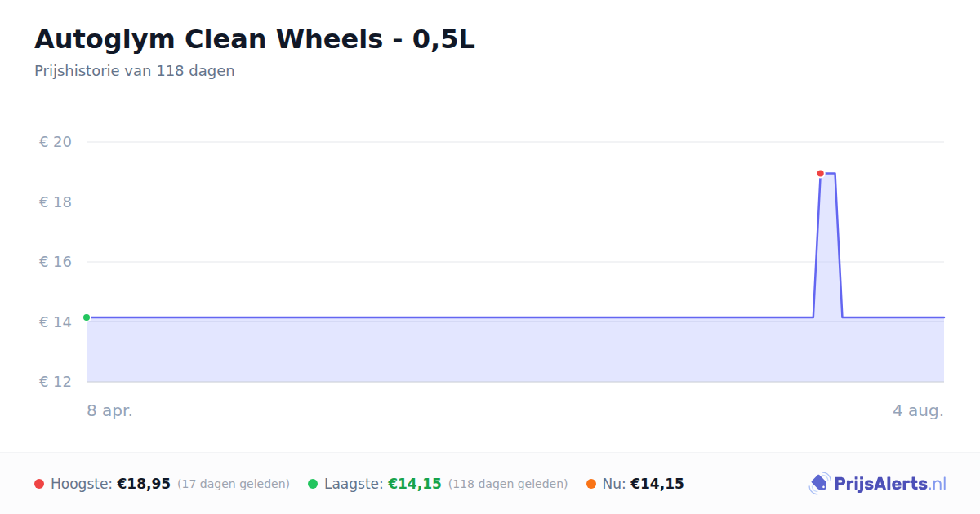Screen dimensions: 980x514
Task: Click the € 12 axis label
Action: click(56, 382)
